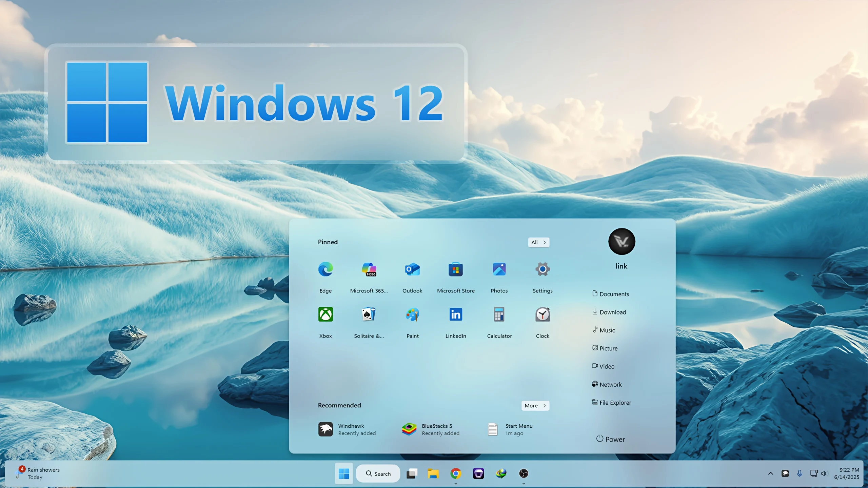Open the clock and date flyout
The image size is (868, 488).
[847, 473]
